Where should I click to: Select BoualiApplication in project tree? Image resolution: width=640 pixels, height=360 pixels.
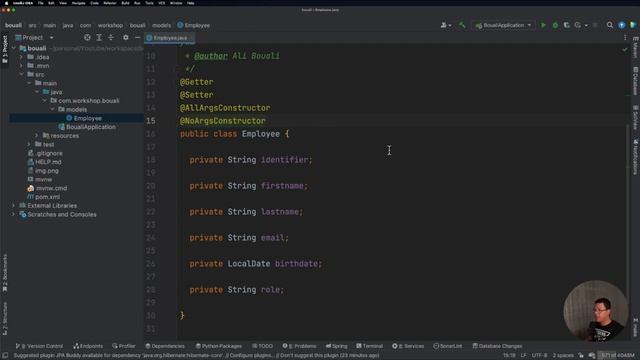[87, 127]
